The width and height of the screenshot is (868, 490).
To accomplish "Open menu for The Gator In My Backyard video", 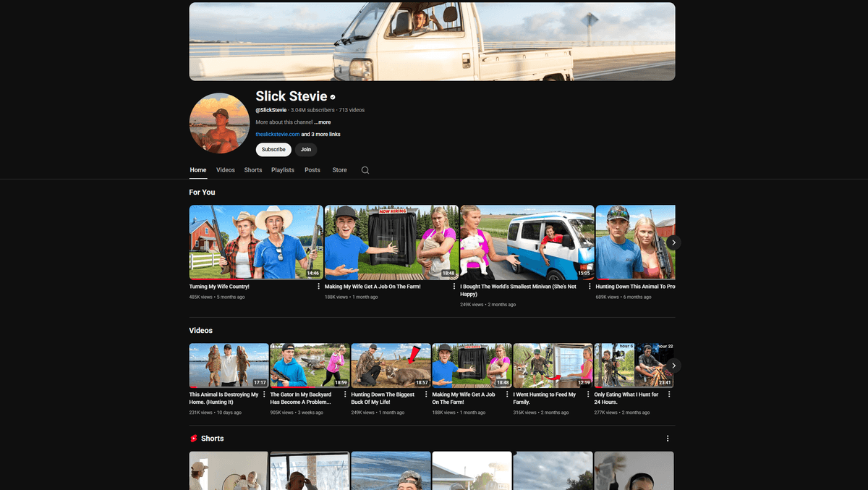I will [345, 394].
